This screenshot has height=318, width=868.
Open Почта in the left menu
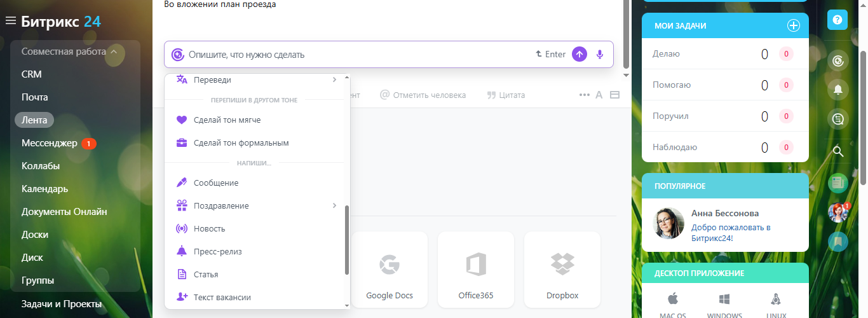pos(35,97)
